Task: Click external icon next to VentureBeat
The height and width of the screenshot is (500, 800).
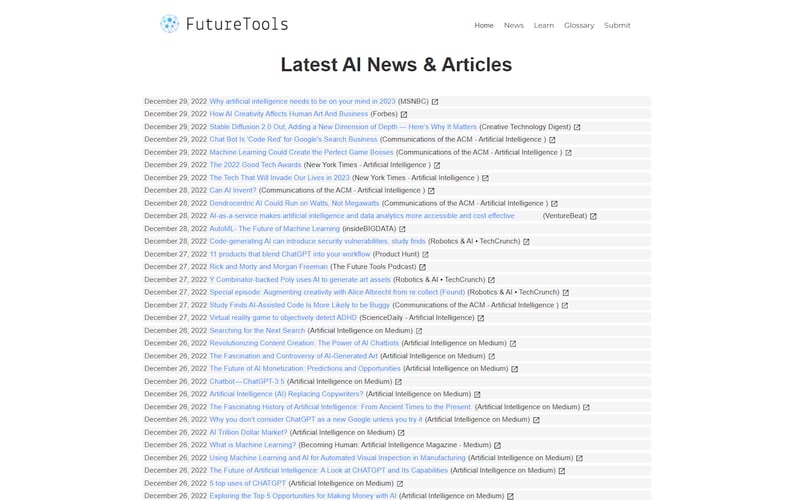Action: tap(593, 216)
